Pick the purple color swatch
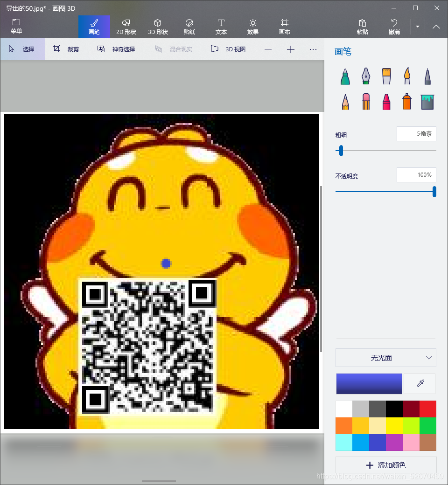This screenshot has height=485, width=448. tap(394, 442)
